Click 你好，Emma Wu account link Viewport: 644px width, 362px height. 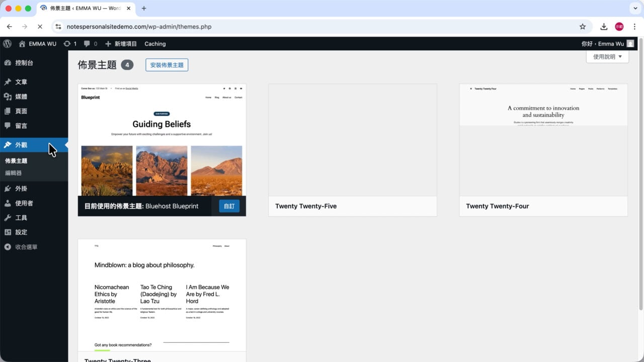pyautogui.click(x=608, y=44)
